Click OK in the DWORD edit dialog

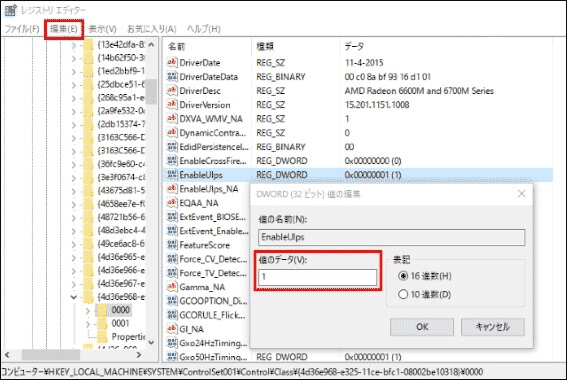[x=422, y=327]
